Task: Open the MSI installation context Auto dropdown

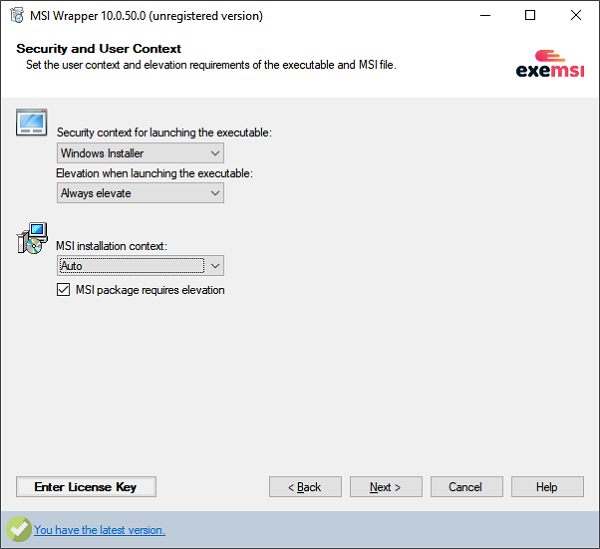Action: click(140, 265)
